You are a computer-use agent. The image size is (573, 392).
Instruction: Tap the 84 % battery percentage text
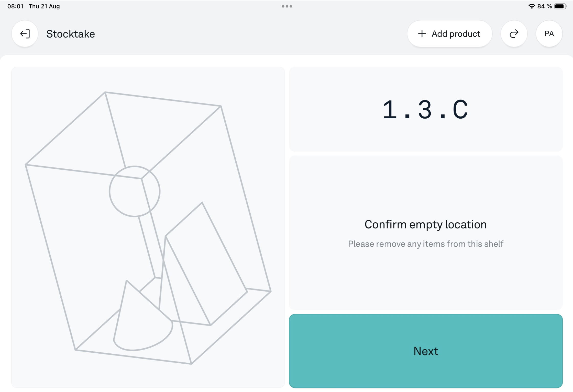pos(544,6)
